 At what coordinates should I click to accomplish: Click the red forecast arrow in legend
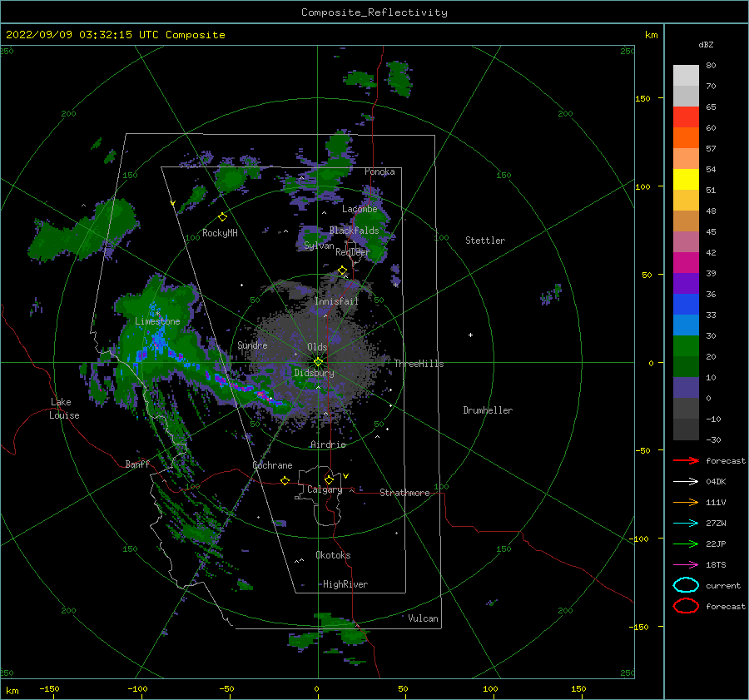(686, 460)
